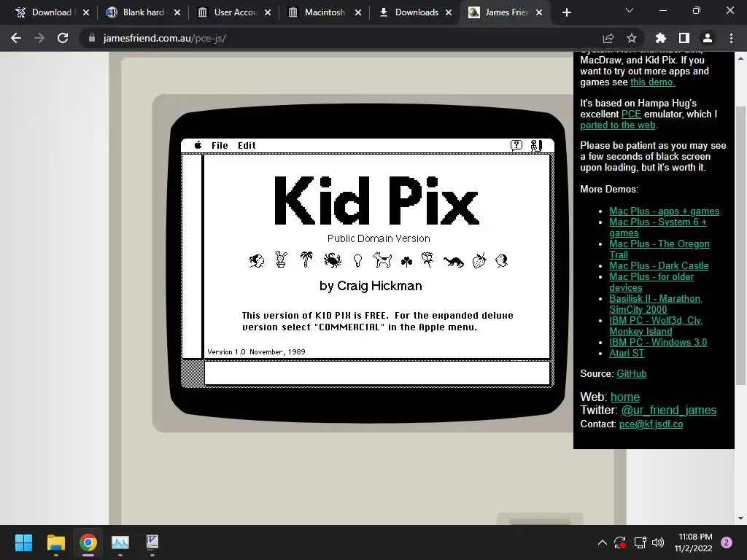
Task: Show hidden system tray icons
Action: point(602,542)
